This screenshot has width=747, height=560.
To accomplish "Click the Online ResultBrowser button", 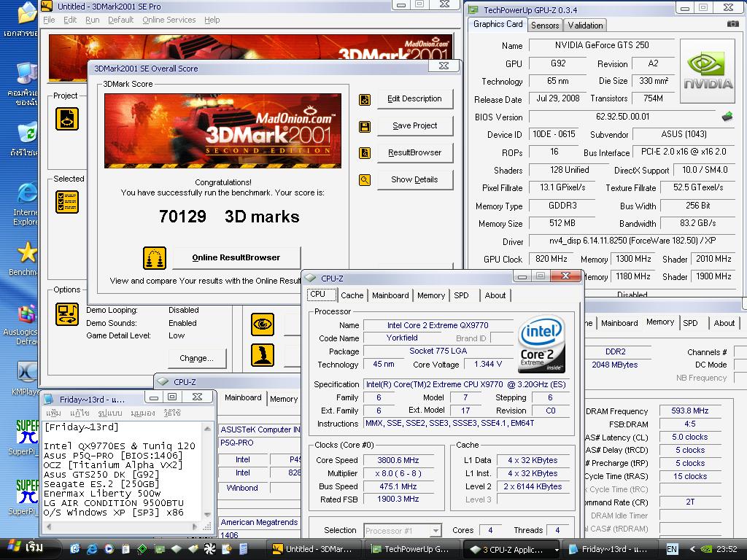I will [236, 257].
